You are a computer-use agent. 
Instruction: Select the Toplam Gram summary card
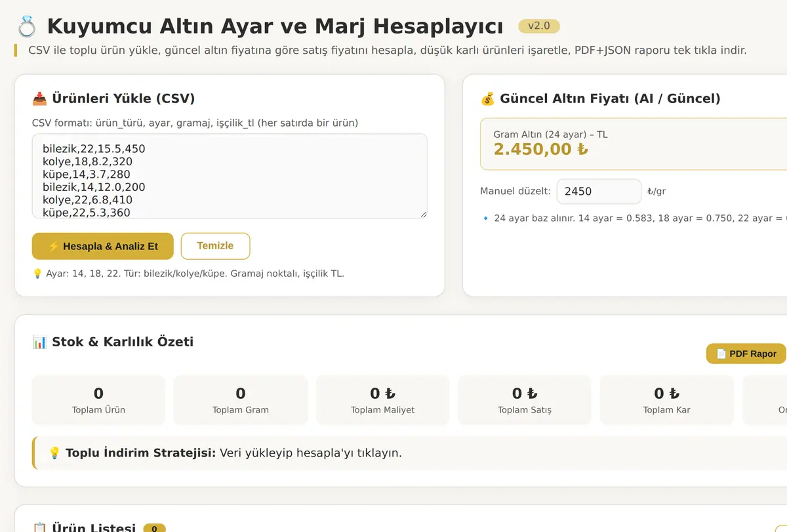241,400
